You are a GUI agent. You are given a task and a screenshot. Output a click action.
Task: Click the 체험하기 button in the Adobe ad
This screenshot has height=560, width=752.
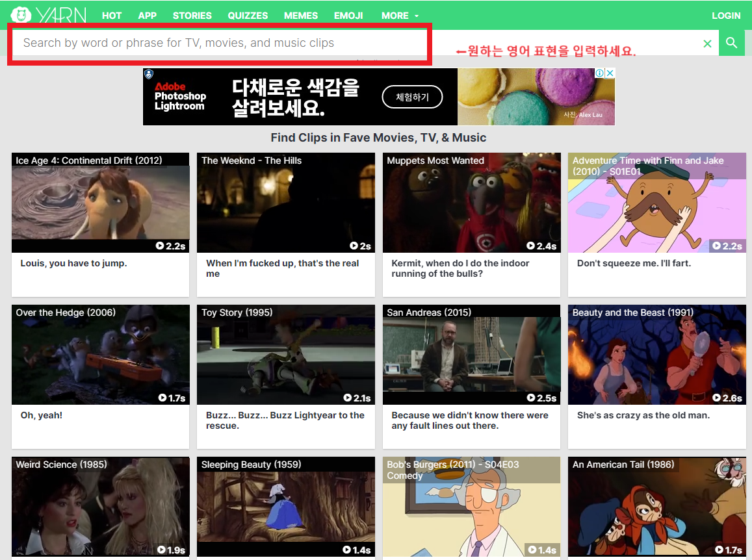tap(412, 97)
